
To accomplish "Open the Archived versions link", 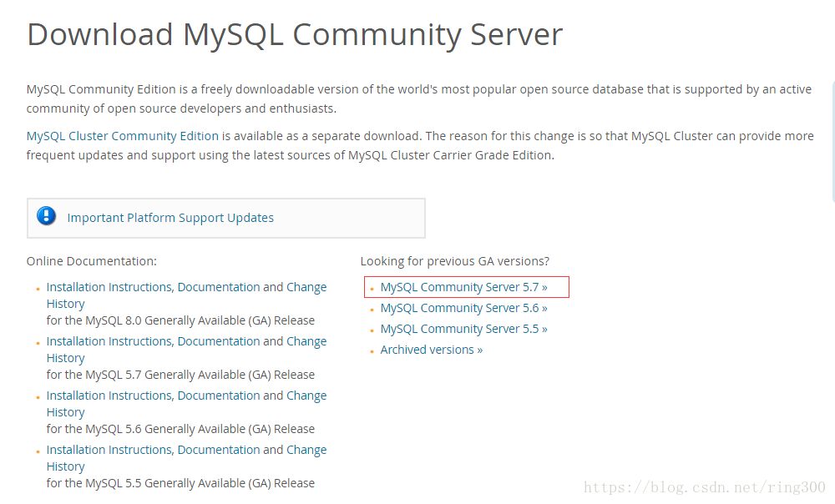I will pyautogui.click(x=431, y=350).
